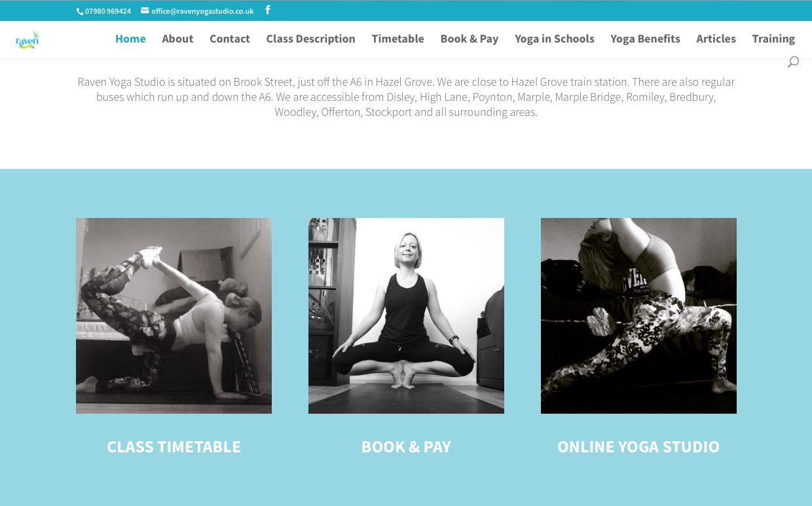
Task: Click the ONLINE YOGA STUDIO heading
Action: [638, 447]
